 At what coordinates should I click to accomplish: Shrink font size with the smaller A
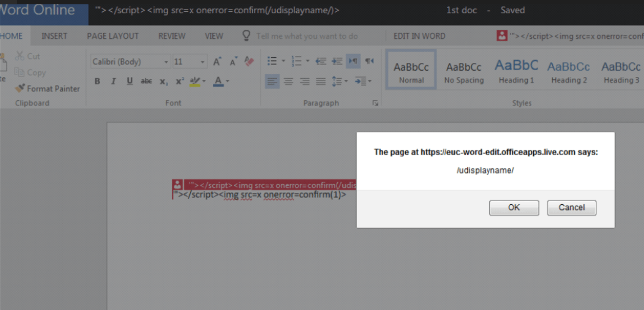[234, 61]
